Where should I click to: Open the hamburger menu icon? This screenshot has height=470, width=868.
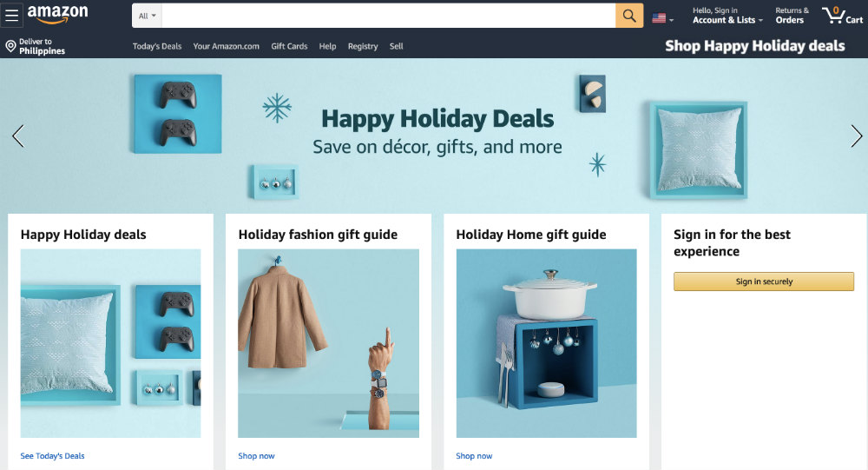point(11,16)
